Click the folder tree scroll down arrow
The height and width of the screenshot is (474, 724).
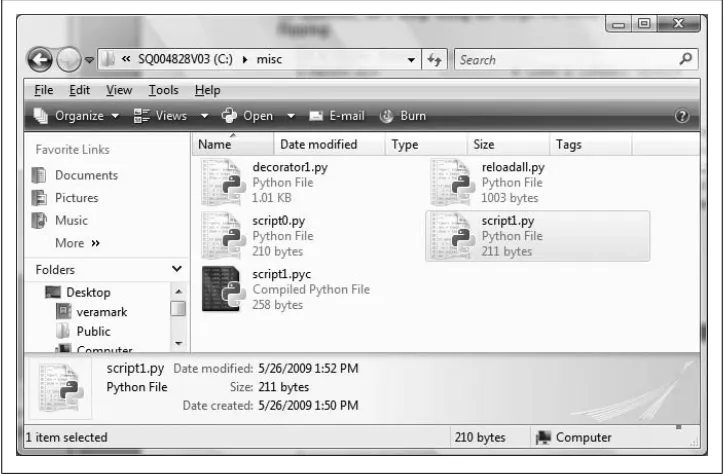click(x=178, y=343)
